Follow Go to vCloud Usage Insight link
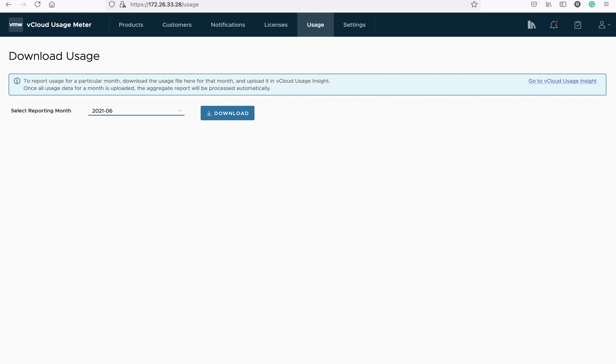The image size is (616, 364). 562,81
